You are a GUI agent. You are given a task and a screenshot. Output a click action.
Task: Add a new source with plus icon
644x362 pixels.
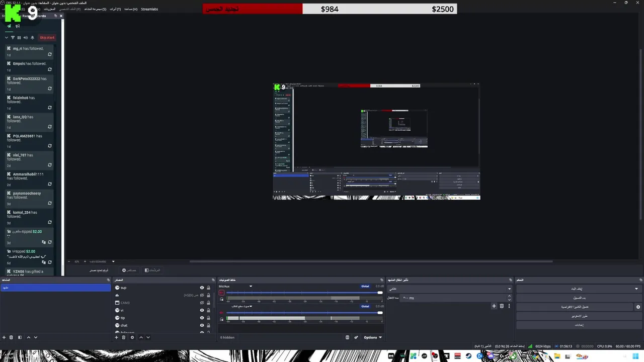tap(116, 337)
